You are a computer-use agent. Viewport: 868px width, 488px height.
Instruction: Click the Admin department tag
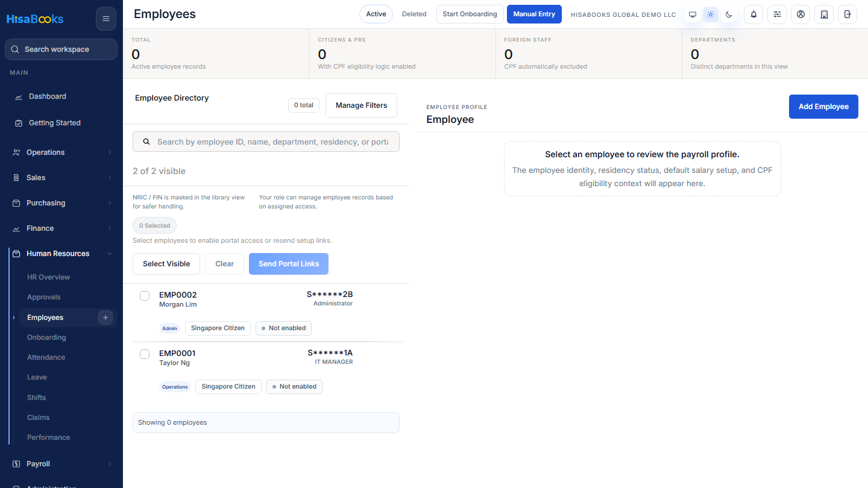click(x=169, y=328)
